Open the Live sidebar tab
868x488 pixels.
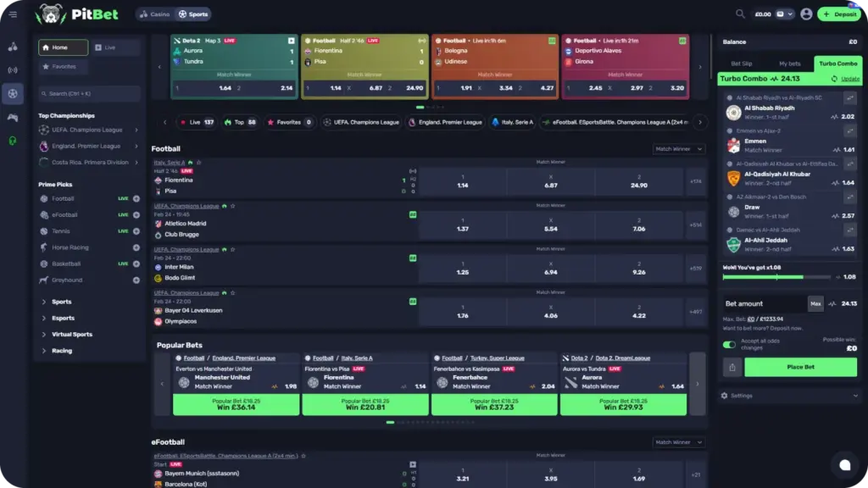pyautogui.click(x=115, y=47)
